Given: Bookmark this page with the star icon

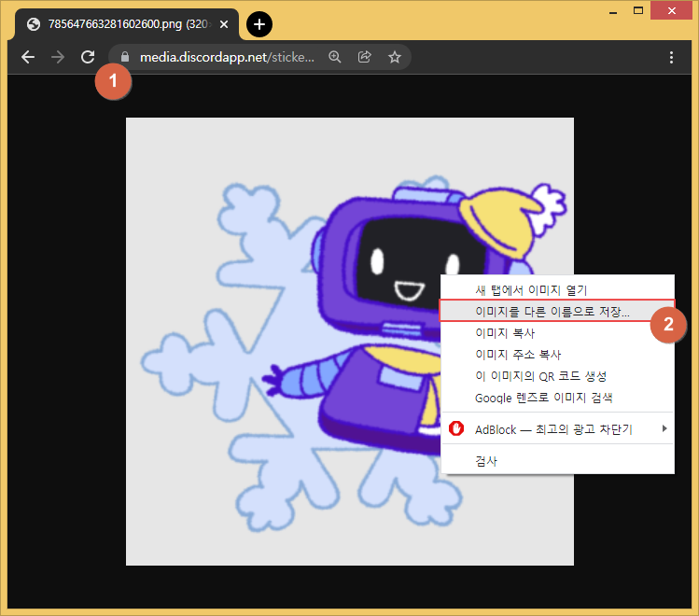Looking at the screenshot, I should pyautogui.click(x=395, y=57).
